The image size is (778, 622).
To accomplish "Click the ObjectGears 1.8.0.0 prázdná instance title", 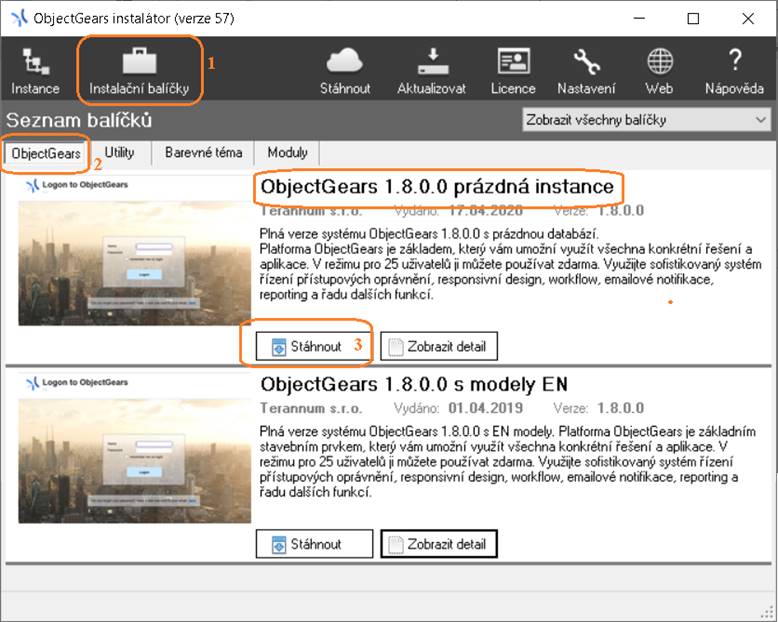I will pyautogui.click(x=437, y=187).
